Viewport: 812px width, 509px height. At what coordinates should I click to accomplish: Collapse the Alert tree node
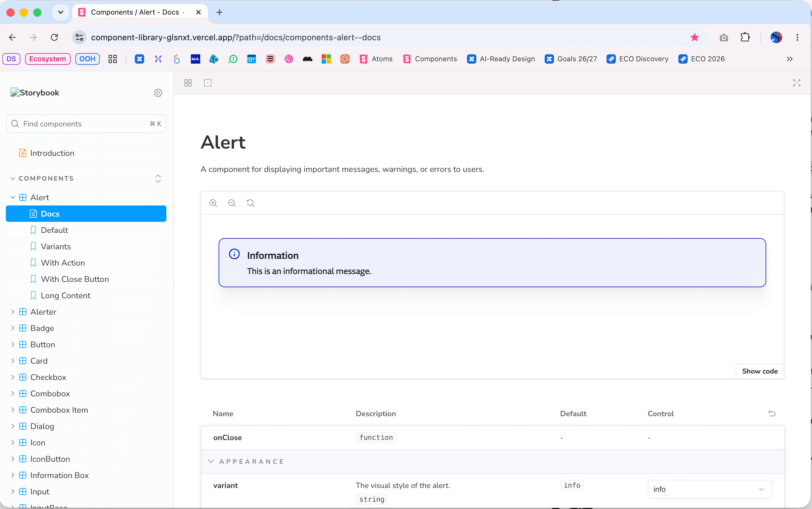point(13,197)
